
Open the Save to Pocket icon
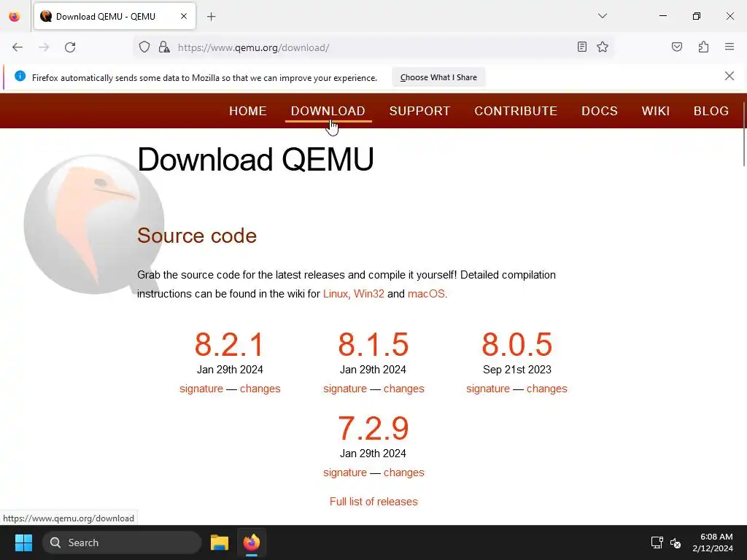coord(676,47)
